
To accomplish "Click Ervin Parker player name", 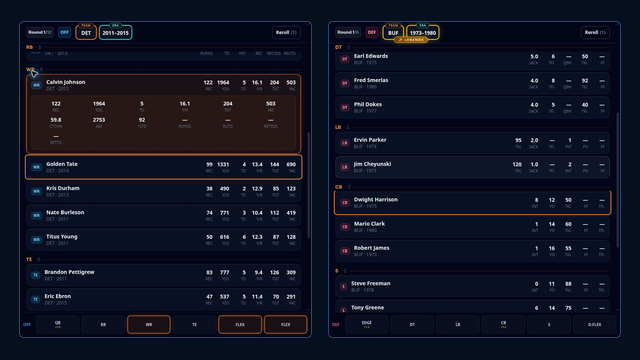I will pos(370,140).
